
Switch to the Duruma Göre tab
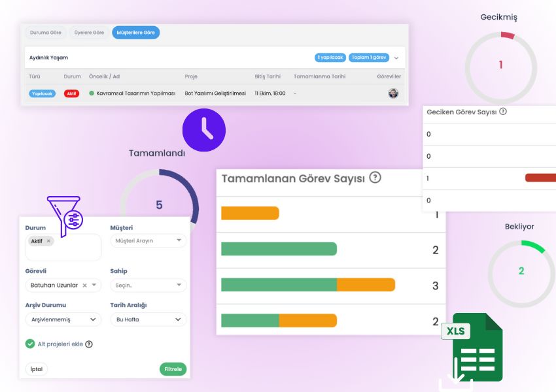44,32
